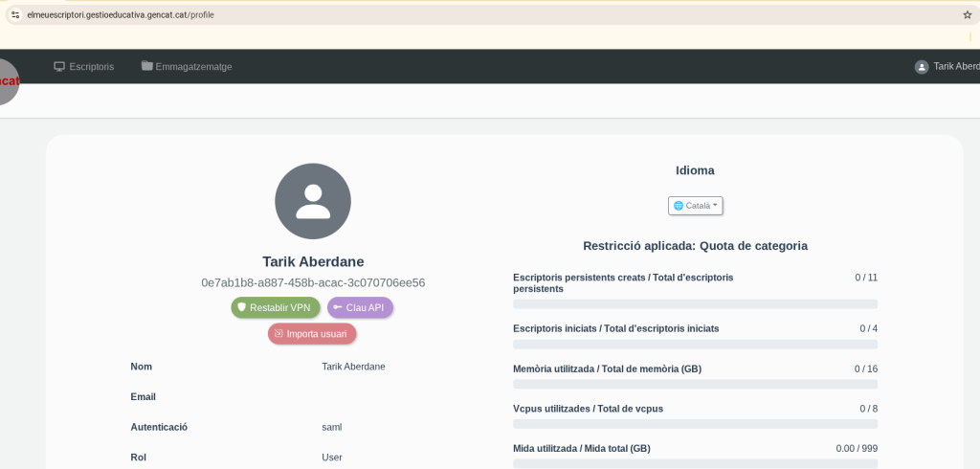Viewport: 980px width, 469px height.
Task: Click the small user avatar in top navbar
Action: (922, 67)
